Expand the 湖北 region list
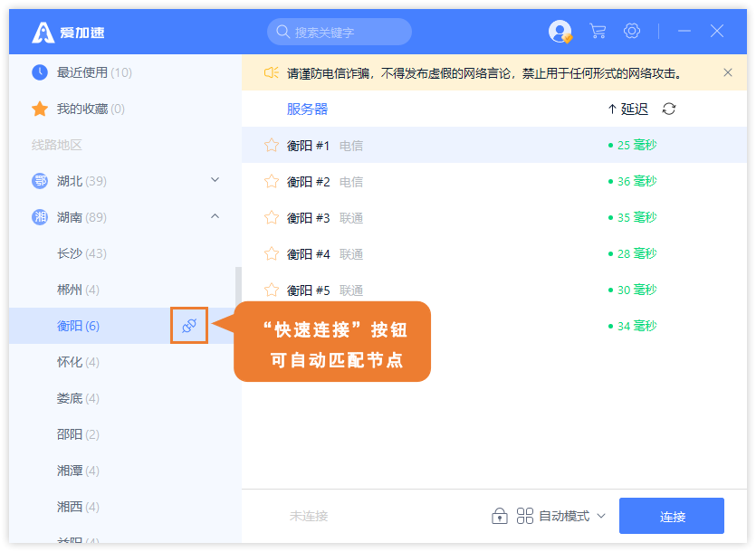The width and height of the screenshot is (756, 552). tap(215, 180)
